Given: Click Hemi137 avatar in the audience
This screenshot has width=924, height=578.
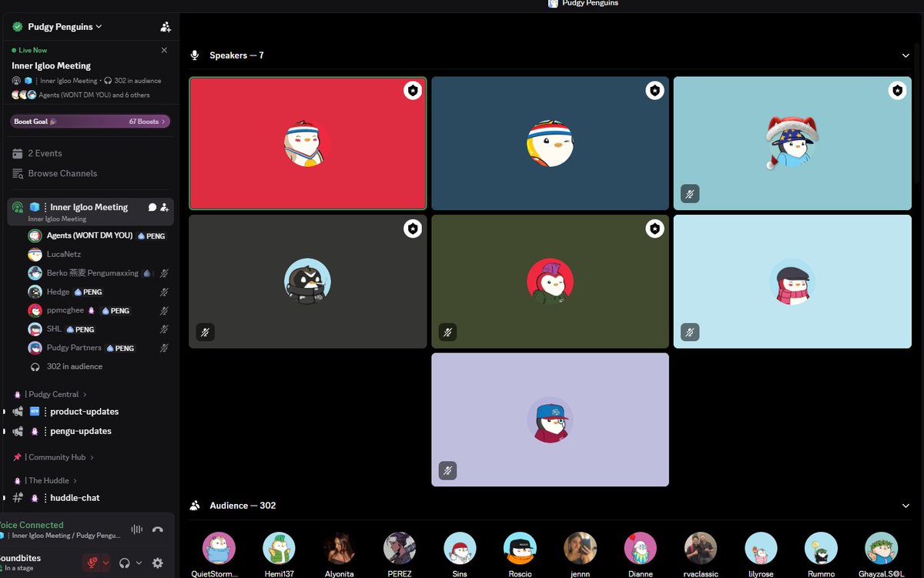Looking at the screenshot, I should point(279,548).
